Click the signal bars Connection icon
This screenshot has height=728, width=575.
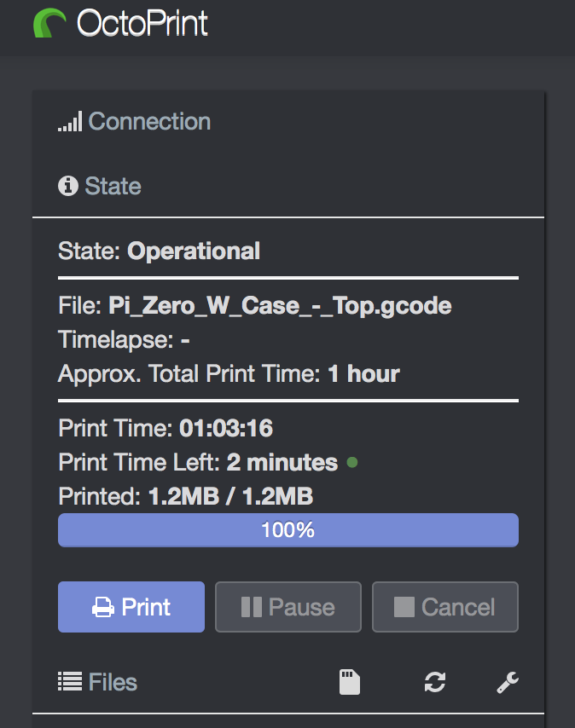point(70,121)
